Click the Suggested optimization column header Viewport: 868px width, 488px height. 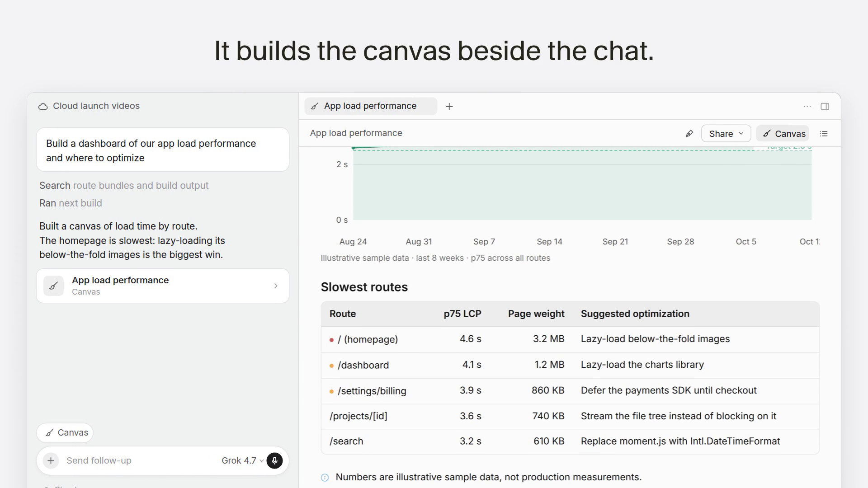tap(635, 314)
